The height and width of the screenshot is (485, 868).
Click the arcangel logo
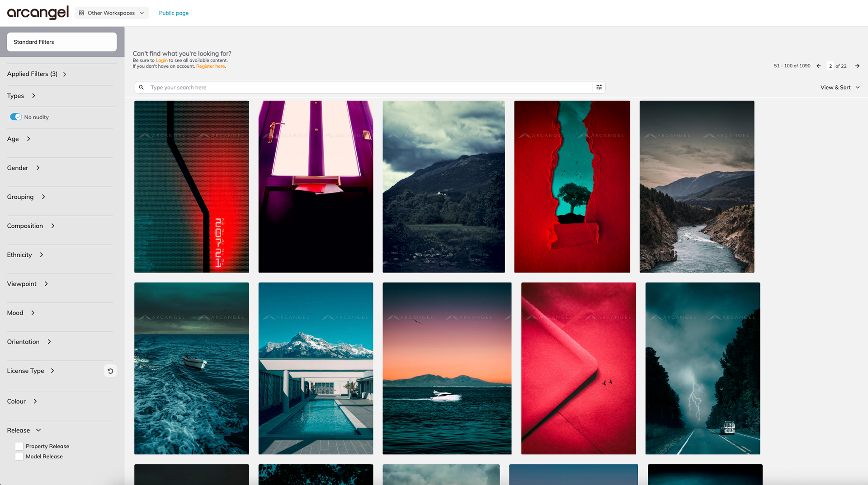click(x=38, y=13)
